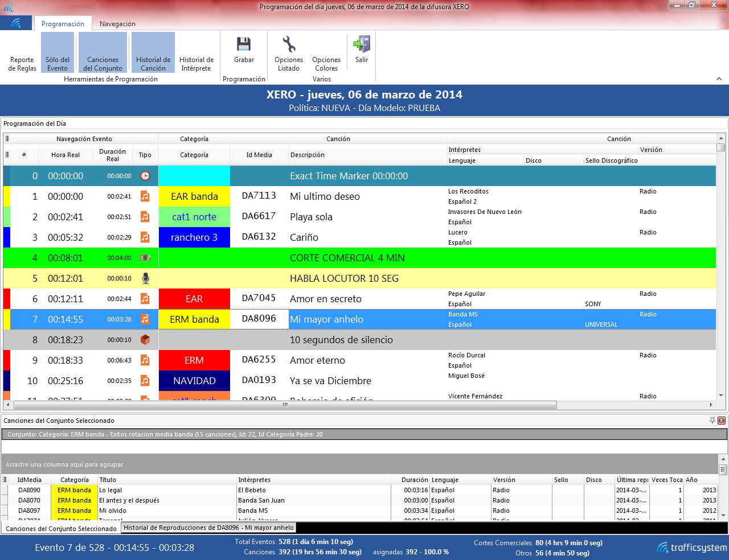Click the trafficsystem logo in status bar

[692, 547]
